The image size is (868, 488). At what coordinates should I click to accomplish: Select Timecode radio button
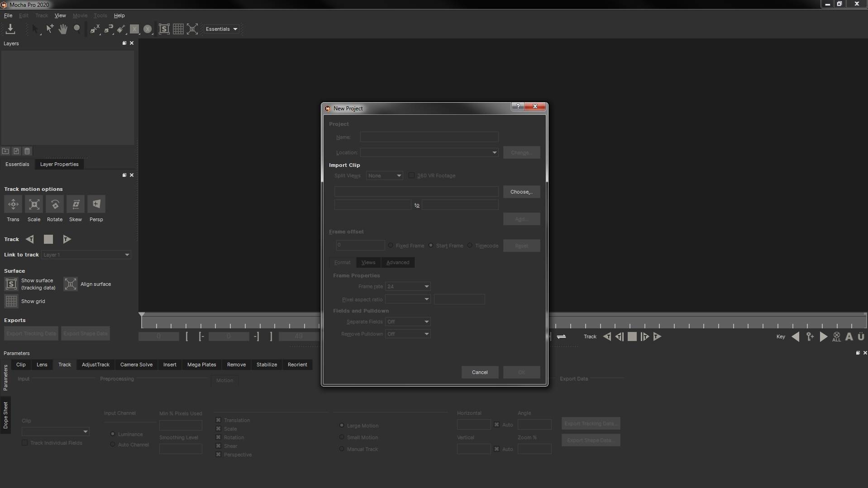pos(470,246)
